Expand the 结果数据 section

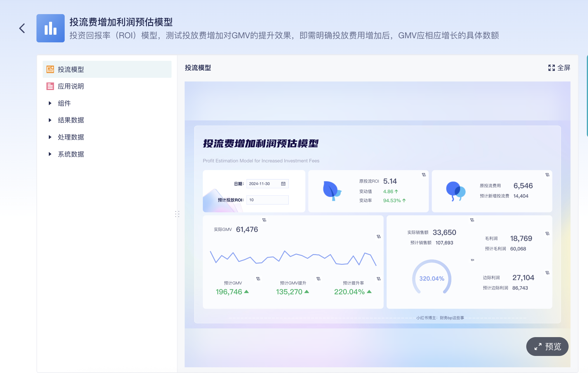pos(50,120)
